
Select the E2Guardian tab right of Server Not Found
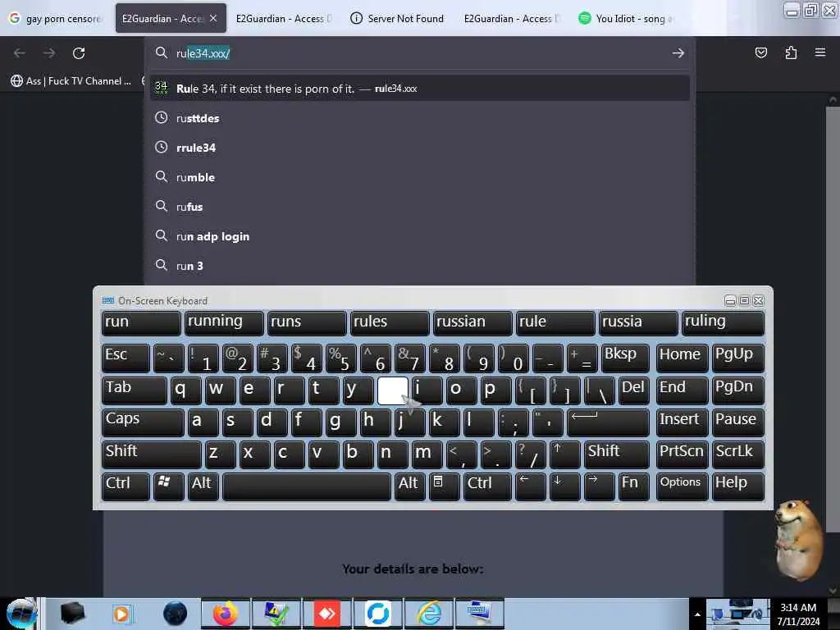tap(511, 19)
